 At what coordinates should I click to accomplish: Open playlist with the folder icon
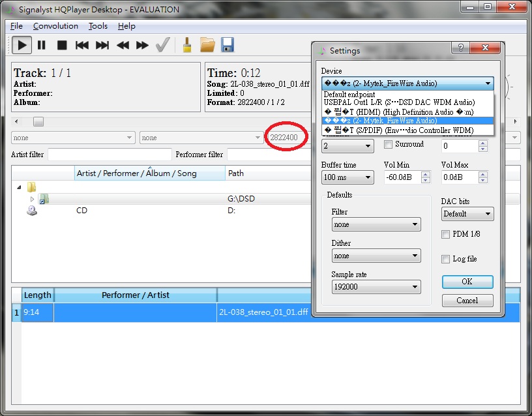point(207,45)
